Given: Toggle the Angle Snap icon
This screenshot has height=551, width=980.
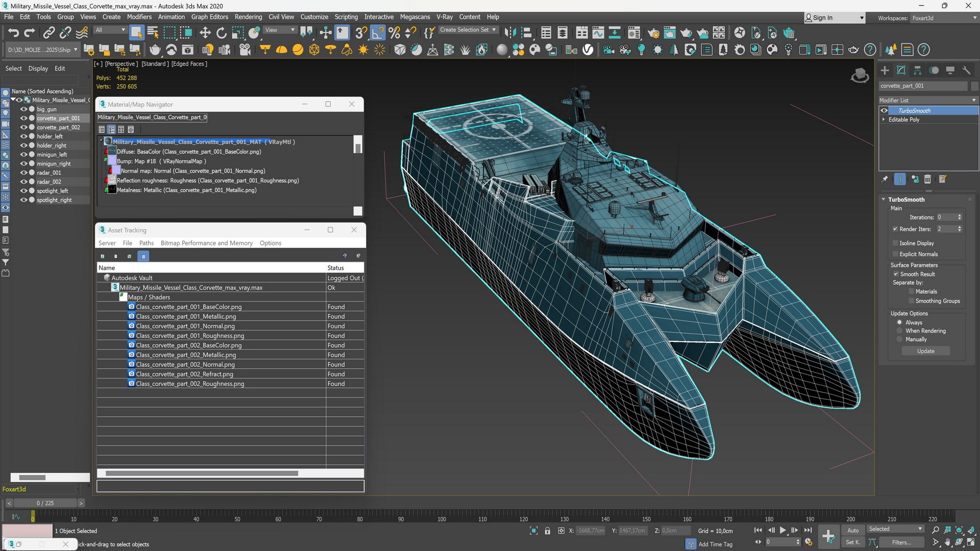Looking at the screenshot, I should pyautogui.click(x=378, y=33).
